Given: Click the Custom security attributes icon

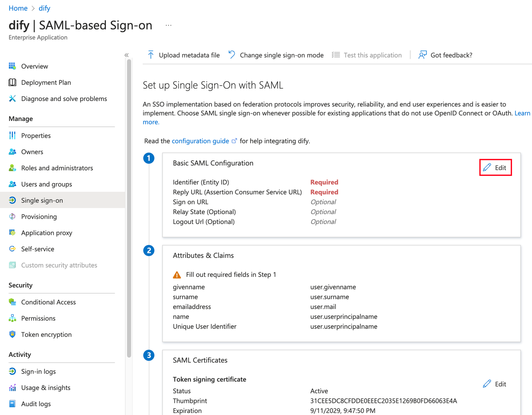Looking at the screenshot, I should pyautogui.click(x=12, y=265).
